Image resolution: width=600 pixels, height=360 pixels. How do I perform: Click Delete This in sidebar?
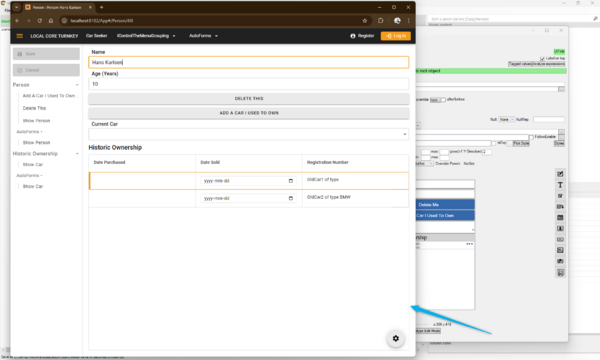(x=34, y=108)
